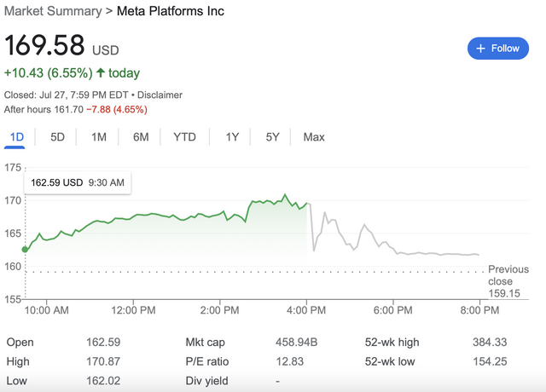Click the 155 y-axis label
The height and width of the screenshot is (392, 546).
click(13, 299)
